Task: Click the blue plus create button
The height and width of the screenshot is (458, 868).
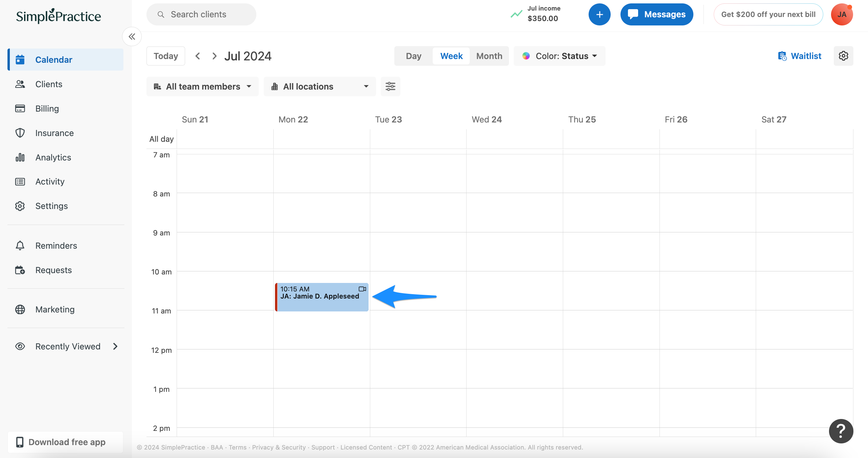Action: pos(599,15)
